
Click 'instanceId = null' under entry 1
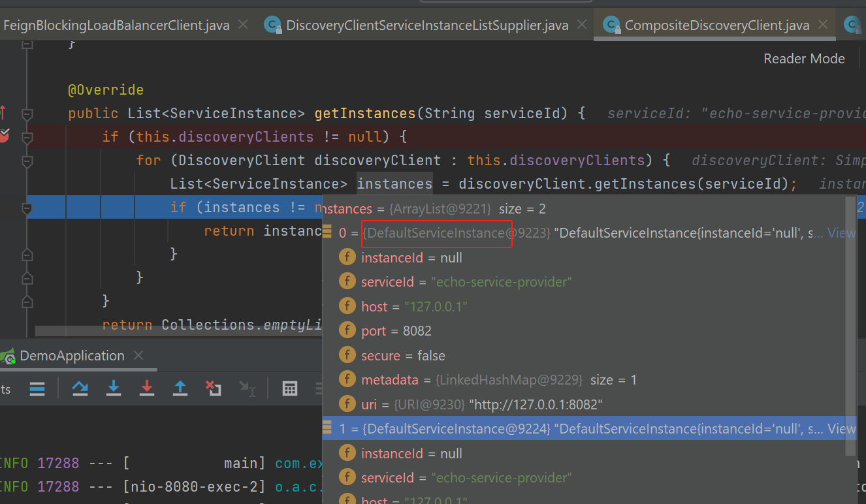[x=411, y=454]
